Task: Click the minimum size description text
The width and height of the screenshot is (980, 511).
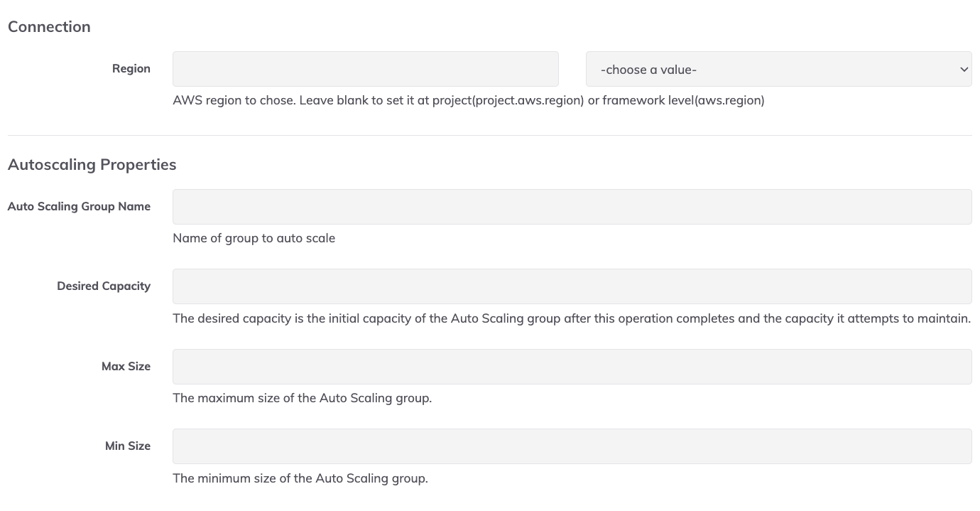Action: pyautogui.click(x=300, y=478)
